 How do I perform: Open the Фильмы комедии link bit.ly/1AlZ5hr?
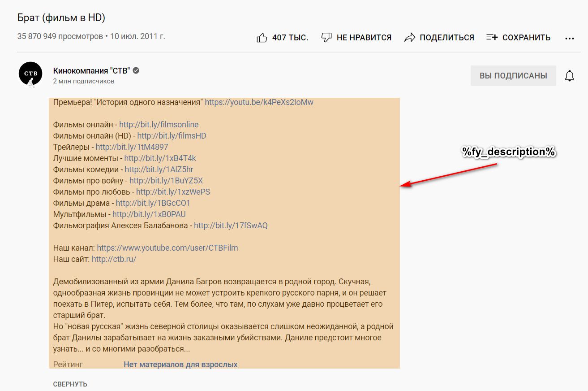(159, 169)
